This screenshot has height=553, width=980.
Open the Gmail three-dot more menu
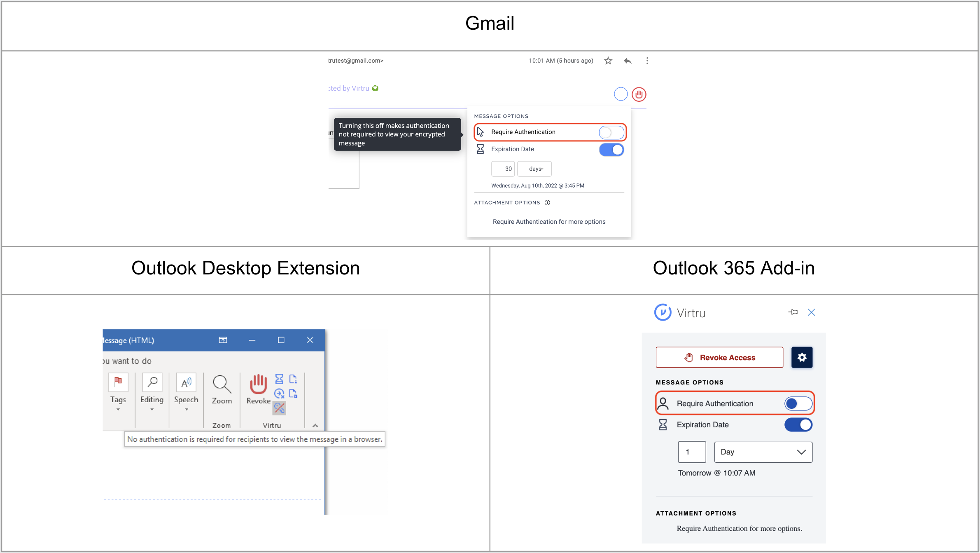(x=647, y=61)
